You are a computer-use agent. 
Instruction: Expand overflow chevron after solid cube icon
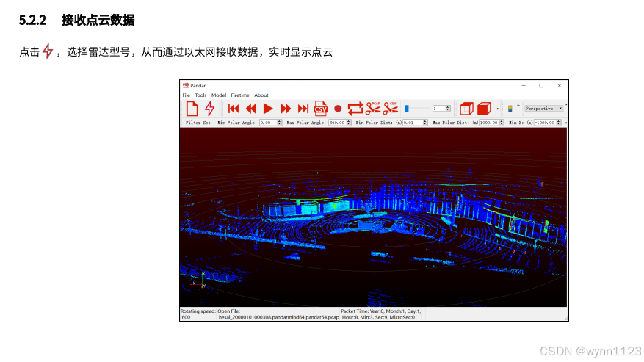498,109
